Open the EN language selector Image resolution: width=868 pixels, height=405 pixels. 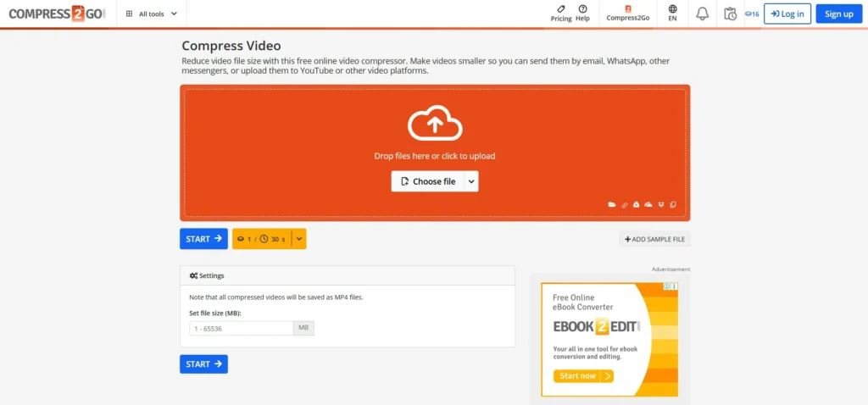pyautogui.click(x=672, y=14)
